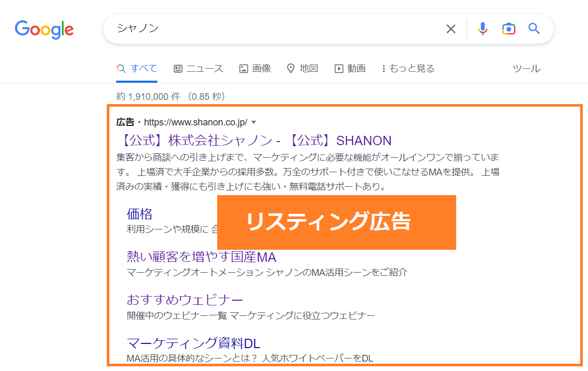Click the Google logo
This screenshot has height=371, width=588.
pos(44,30)
